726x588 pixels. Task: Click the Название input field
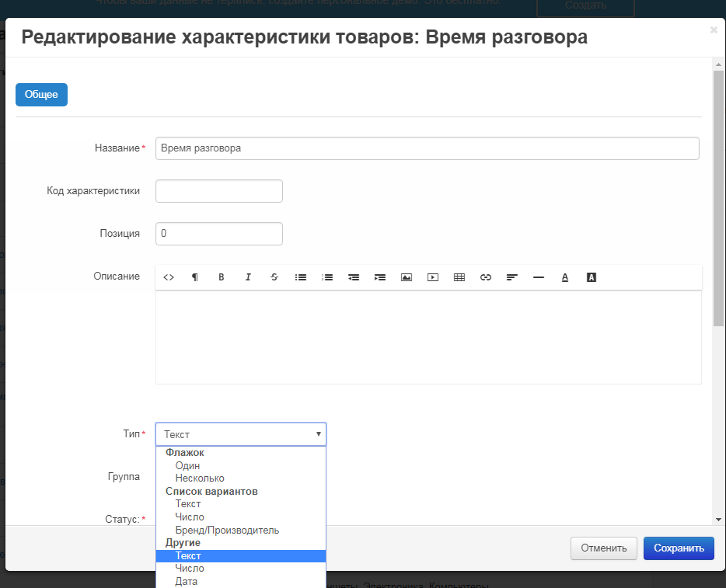tap(427, 148)
